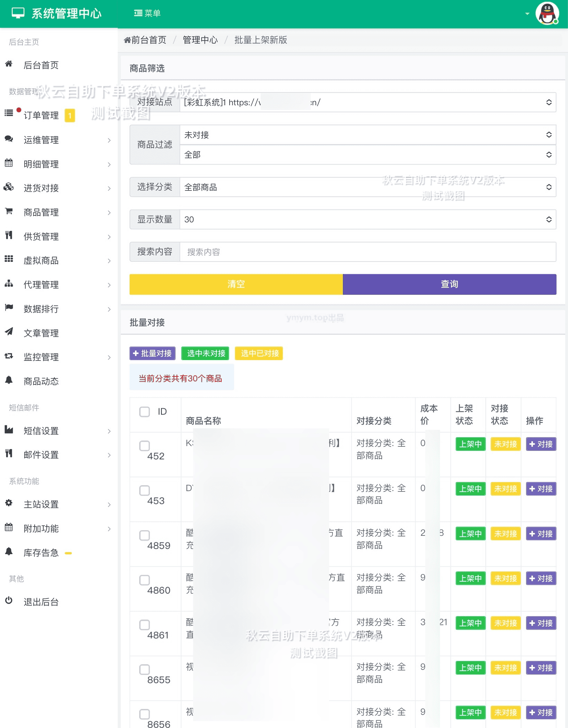The image size is (568, 728).
Task: Open the 未对接 filter dropdown
Action: tap(368, 135)
